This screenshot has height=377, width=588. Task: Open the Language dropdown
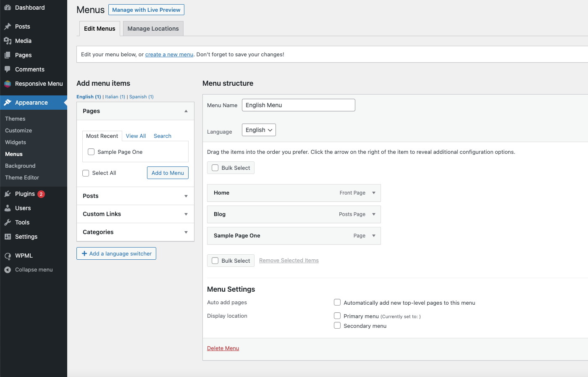(259, 130)
